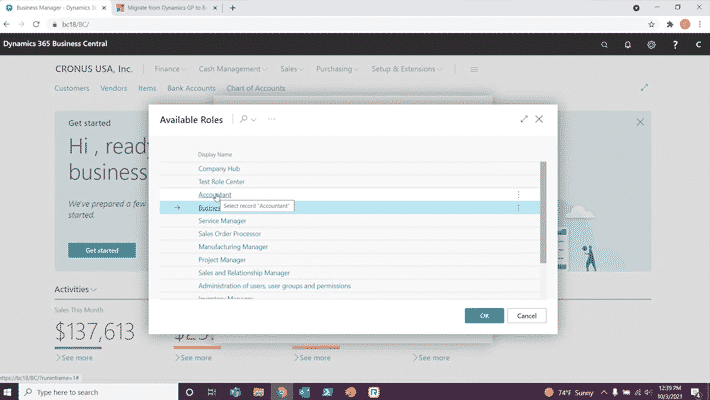
Task: Click the $137,613 sales figure
Action: click(95, 332)
